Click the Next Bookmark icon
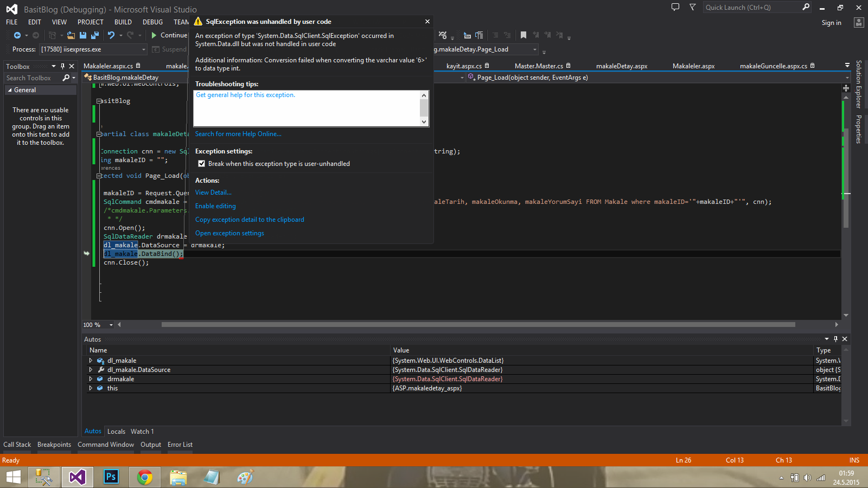868x488 pixels. [x=547, y=35]
